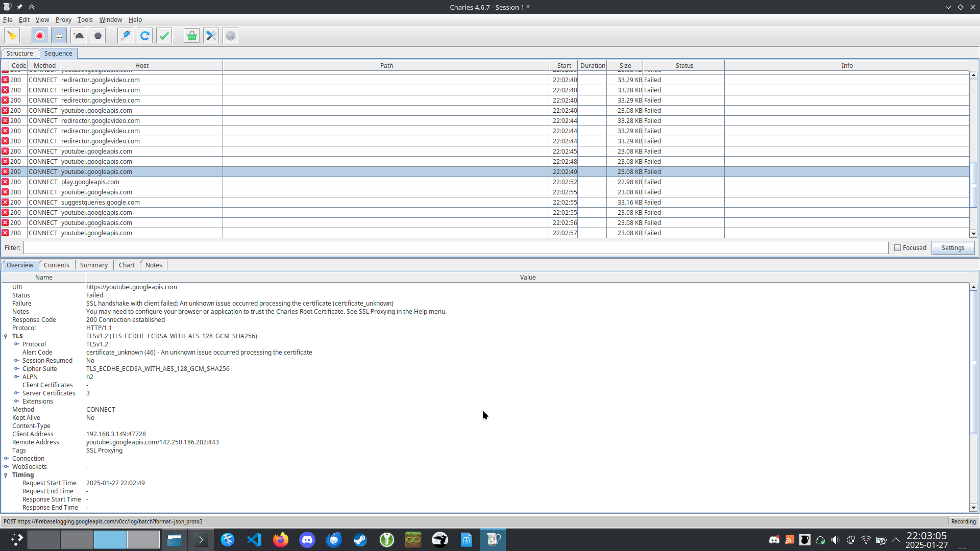Click the filter Settings button

click(952, 248)
